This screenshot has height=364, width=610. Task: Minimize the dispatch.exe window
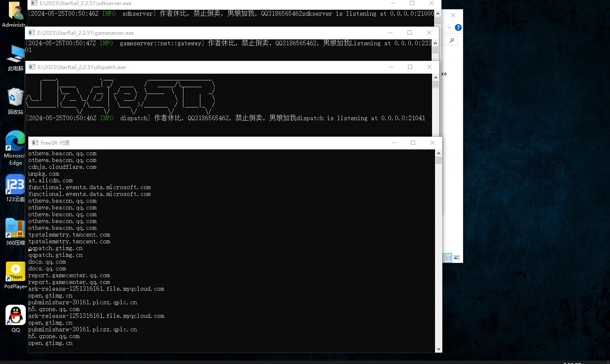pos(391,67)
